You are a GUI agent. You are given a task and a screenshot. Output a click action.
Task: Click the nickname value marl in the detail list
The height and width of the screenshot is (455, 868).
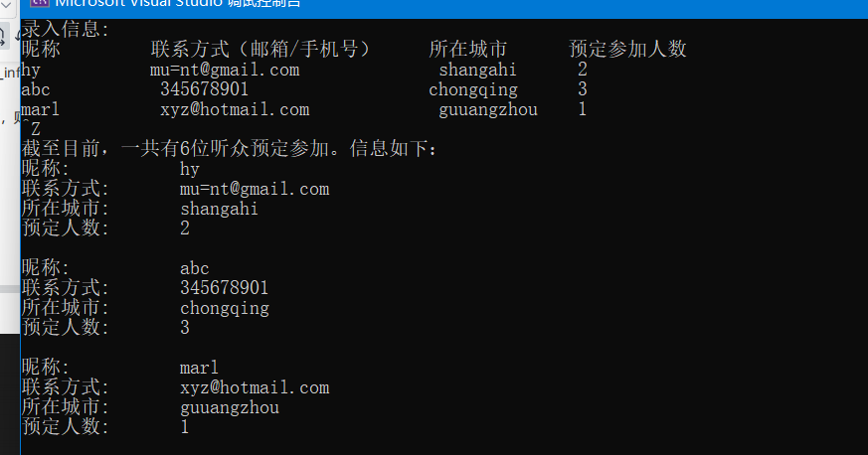199,368
